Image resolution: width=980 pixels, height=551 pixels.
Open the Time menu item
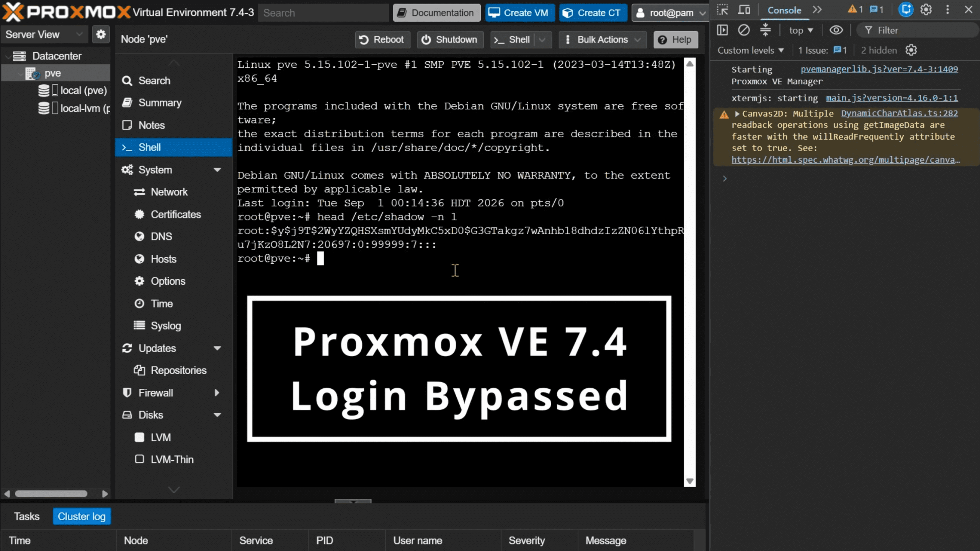click(173, 304)
